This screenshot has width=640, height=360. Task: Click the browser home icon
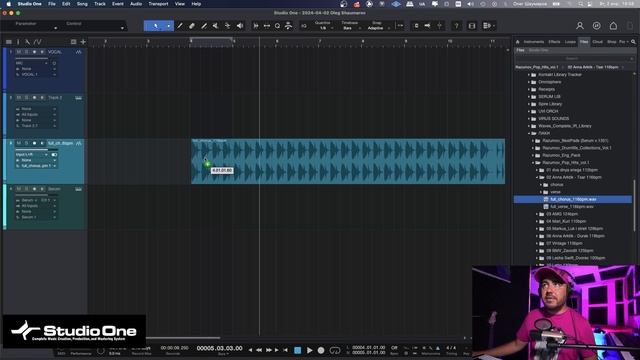point(518,42)
